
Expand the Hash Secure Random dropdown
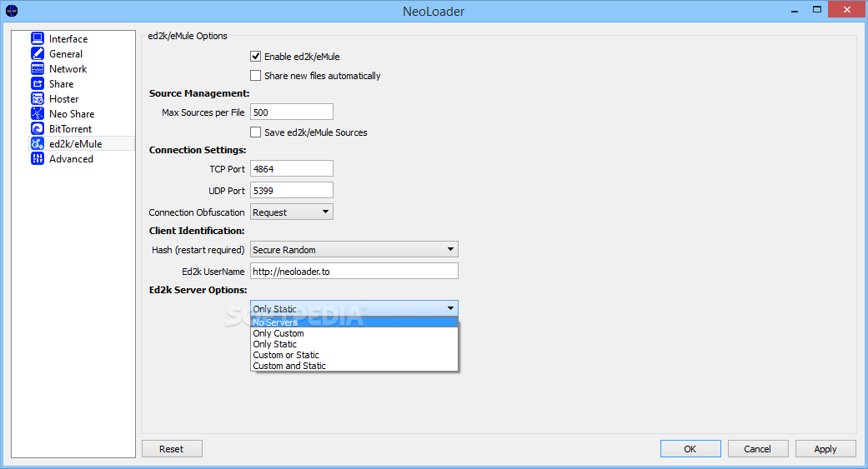354,249
